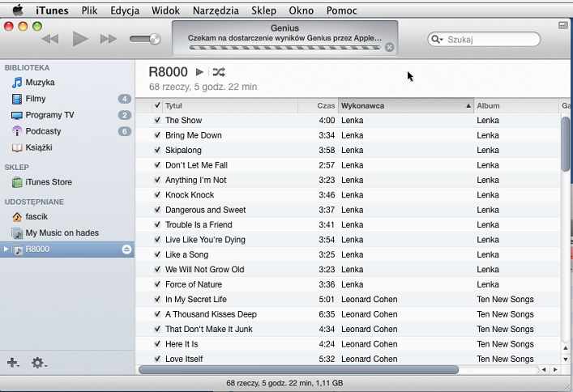Click the Podcasty badge showing 6
The image size is (573, 392).
click(x=124, y=131)
